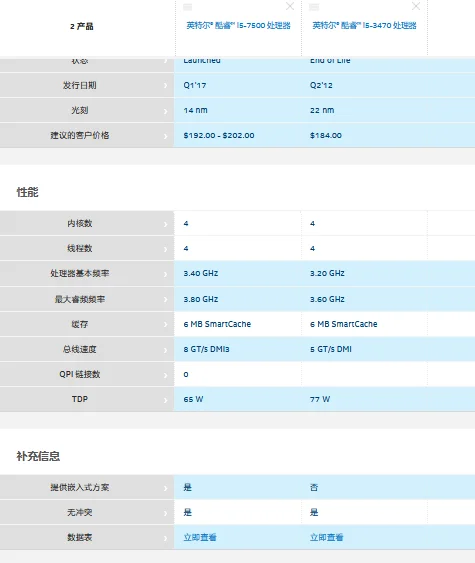The width and height of the screenshot is (475, 563).
Task: Click the 发行日期 row label
Action: click(79, 85)
